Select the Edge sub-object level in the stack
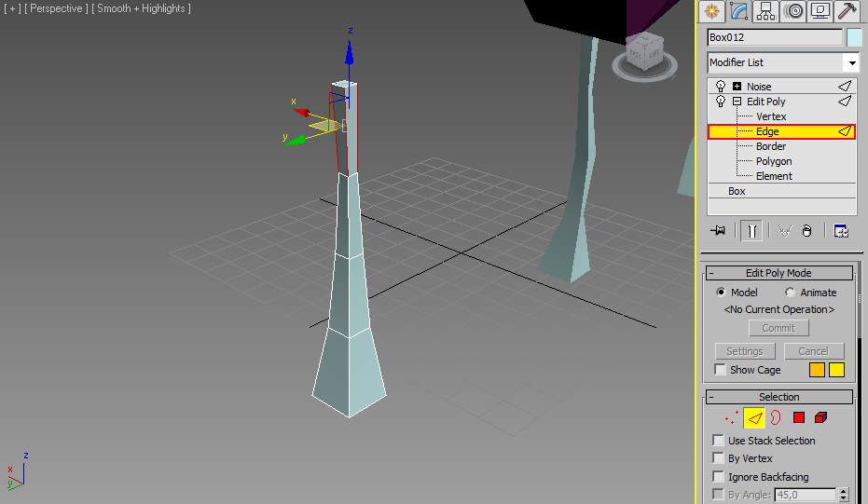 point(781,131)
